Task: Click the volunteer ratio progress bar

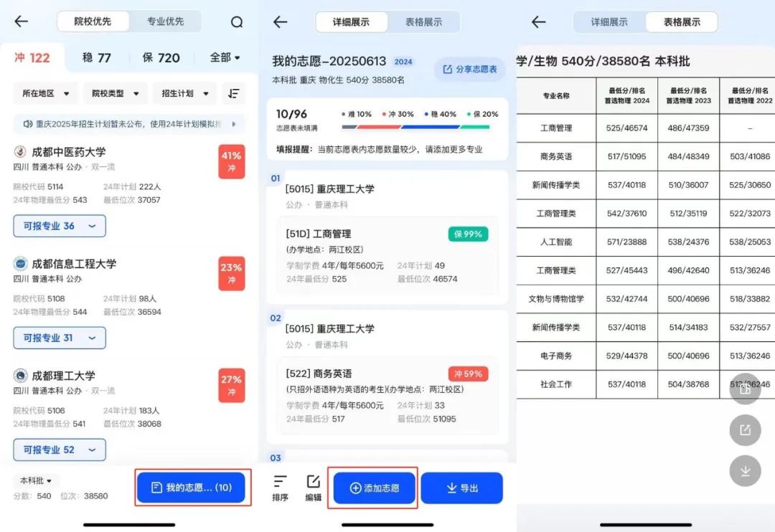Action: tap(415, 127)
